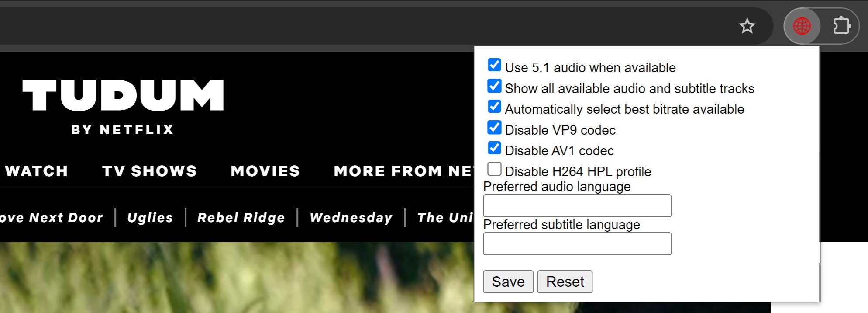Uncheck Show all available audio and subtitle tracks

click(494, 86)
